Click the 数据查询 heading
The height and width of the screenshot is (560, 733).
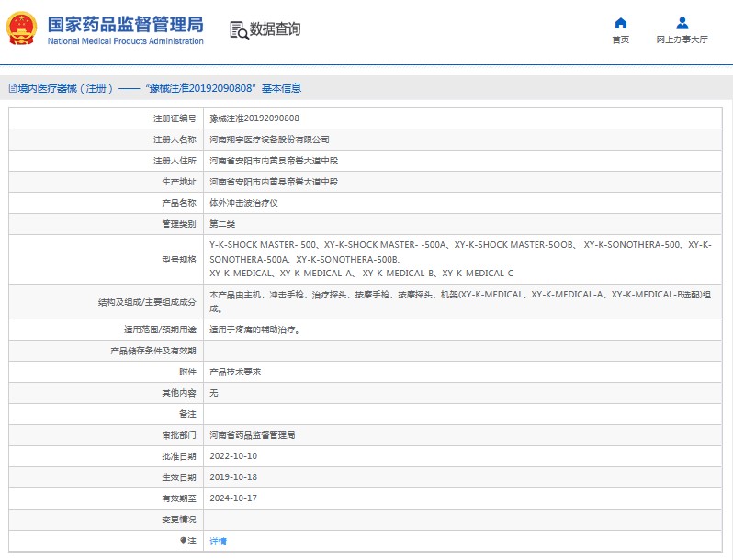point(275,29)
